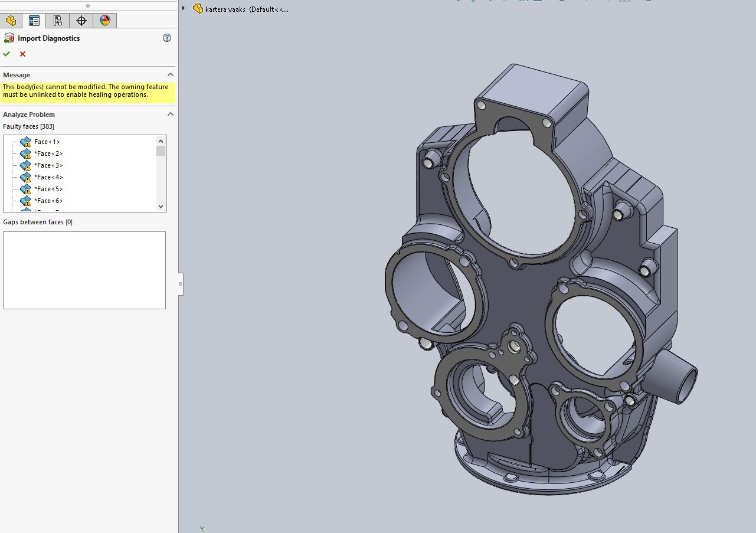Click inside the Gaps between faces box
The height and width of the screenshot is (533, 756).
click(x=84, y=270)
